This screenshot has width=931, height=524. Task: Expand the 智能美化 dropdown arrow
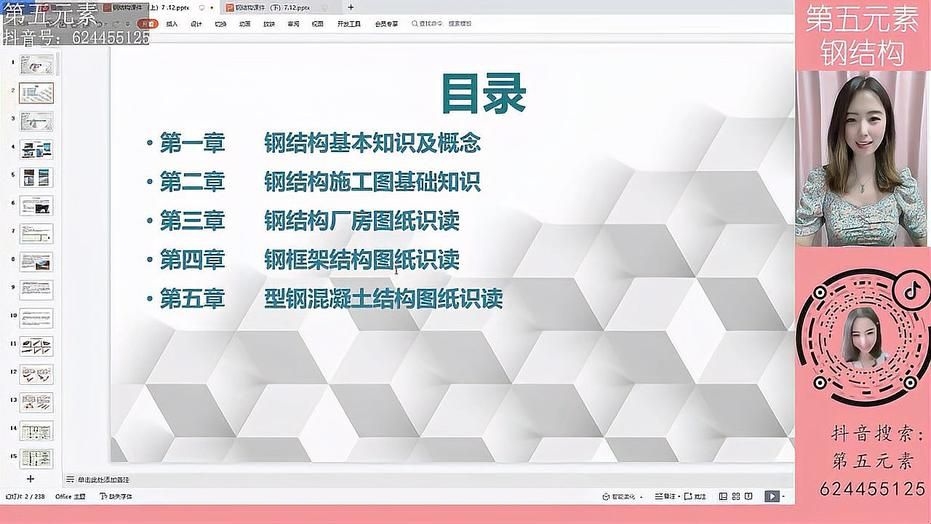(x=642, y=497)
